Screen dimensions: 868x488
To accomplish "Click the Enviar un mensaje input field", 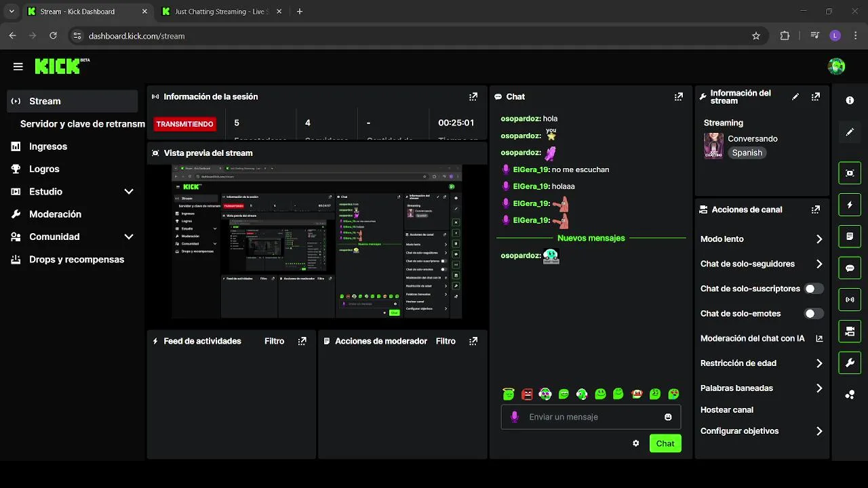I will (x=591, y=417).
